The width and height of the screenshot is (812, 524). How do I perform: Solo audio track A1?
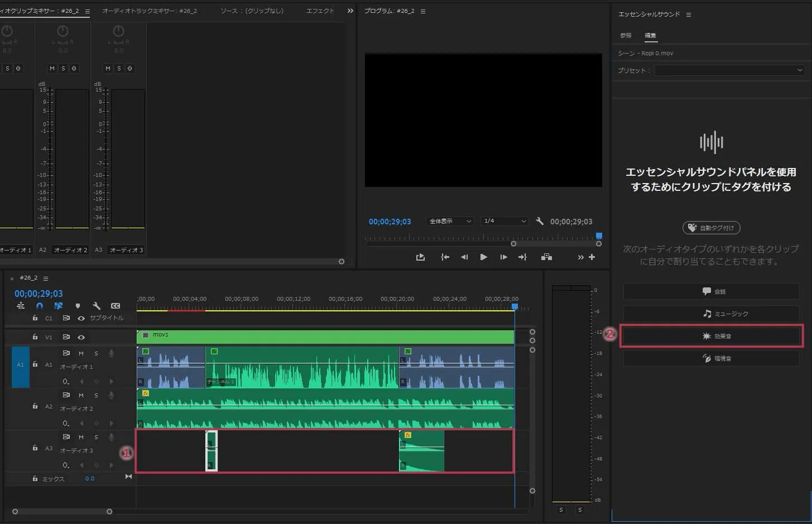tap(96, 353)
